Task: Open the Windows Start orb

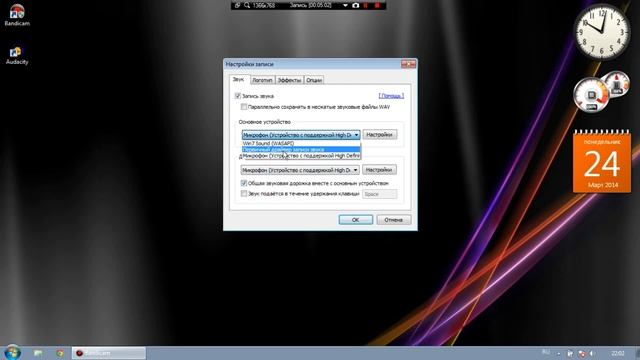Action: (12, 353)
